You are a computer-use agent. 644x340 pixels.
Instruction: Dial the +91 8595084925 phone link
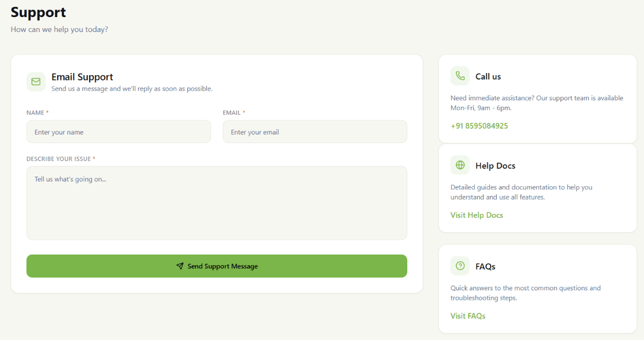point(479,126)
